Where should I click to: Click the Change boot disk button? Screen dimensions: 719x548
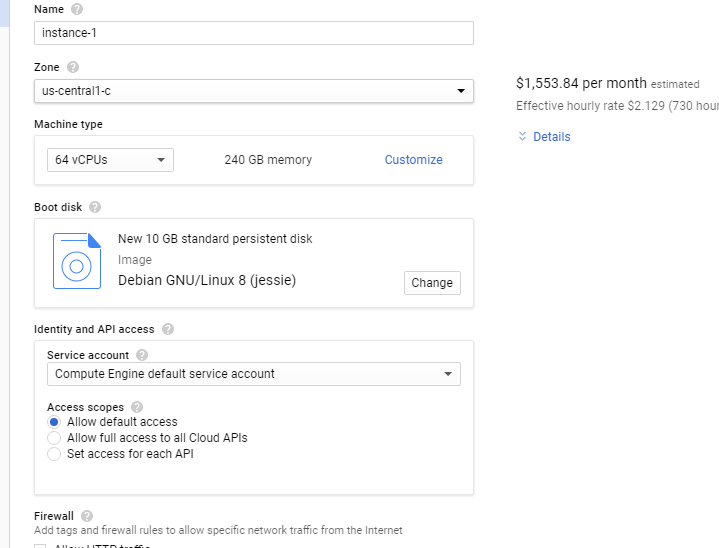click(x=432, y=283)
